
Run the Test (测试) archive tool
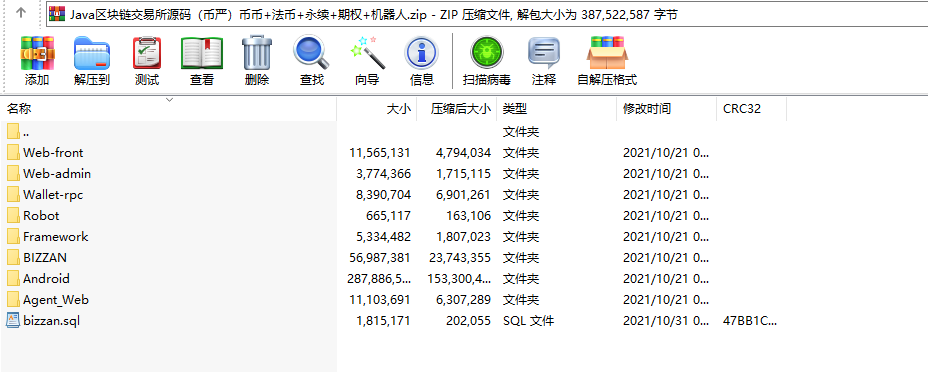pyautogui.click(x=147, y=61)
